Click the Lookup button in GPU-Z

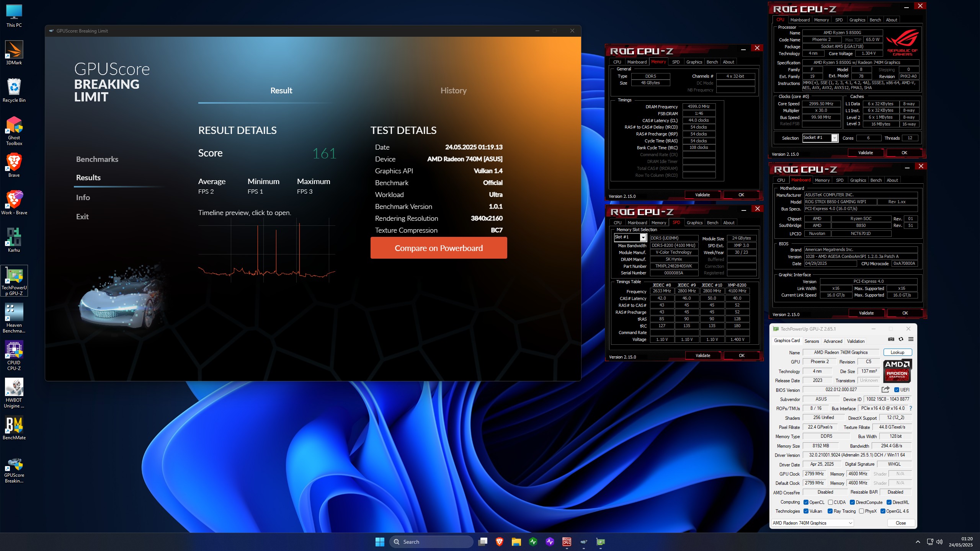[897, 352]
